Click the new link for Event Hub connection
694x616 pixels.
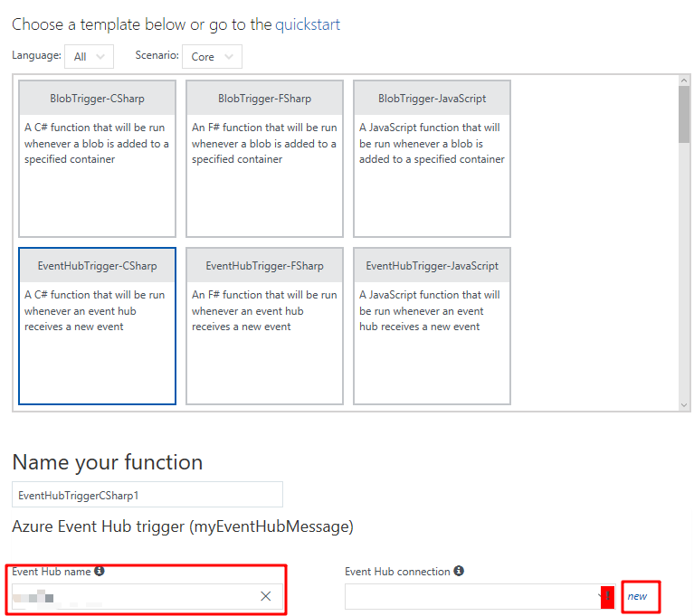637,596
